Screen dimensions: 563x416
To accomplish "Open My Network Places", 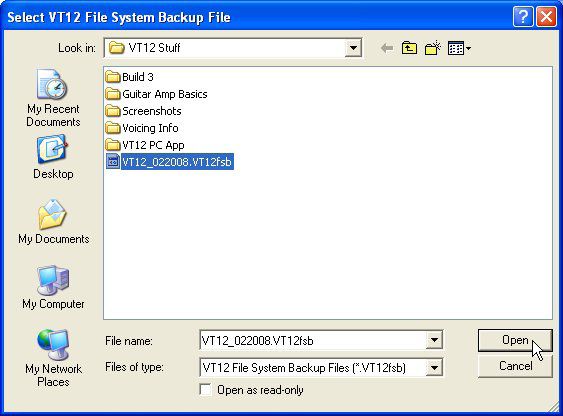I will click(53, 358).
